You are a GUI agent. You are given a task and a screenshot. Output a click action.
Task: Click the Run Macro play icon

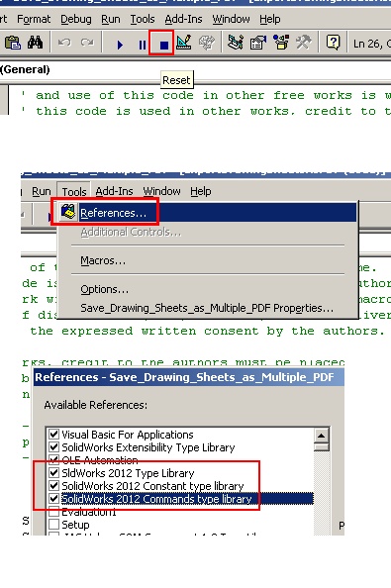tap(120, 45)
